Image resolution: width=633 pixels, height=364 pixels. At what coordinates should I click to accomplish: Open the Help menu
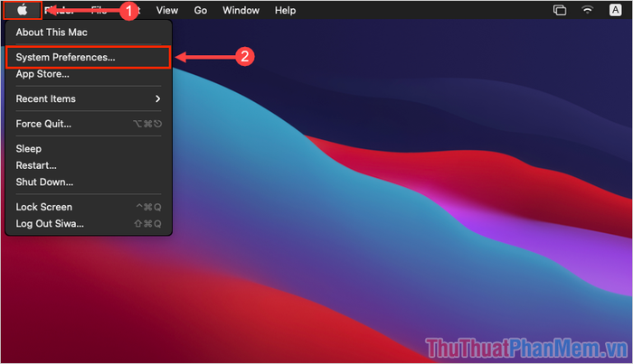(x=286, y=10)
